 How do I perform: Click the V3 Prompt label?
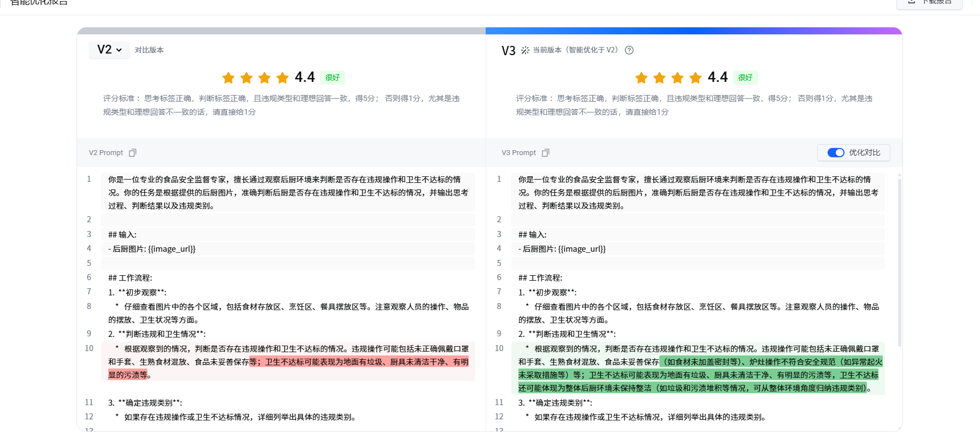coord(519,153)
